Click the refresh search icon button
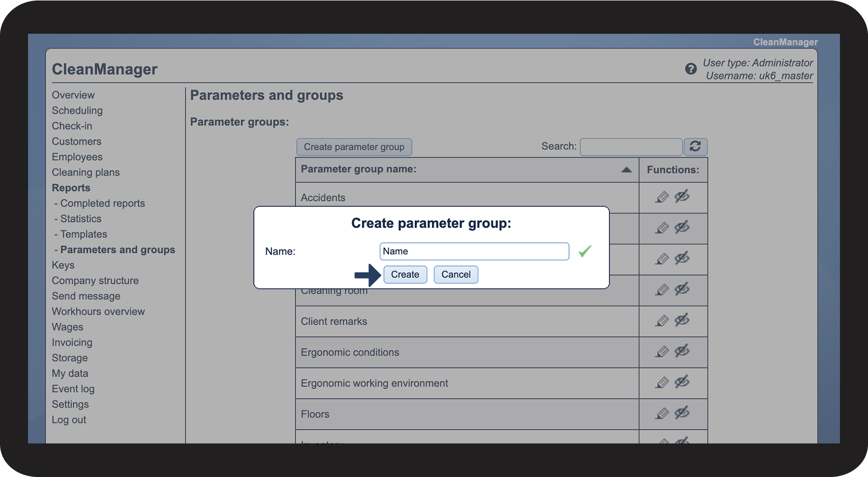The width and height of the screenshot is (868, 477). click(x=695, y=146)
